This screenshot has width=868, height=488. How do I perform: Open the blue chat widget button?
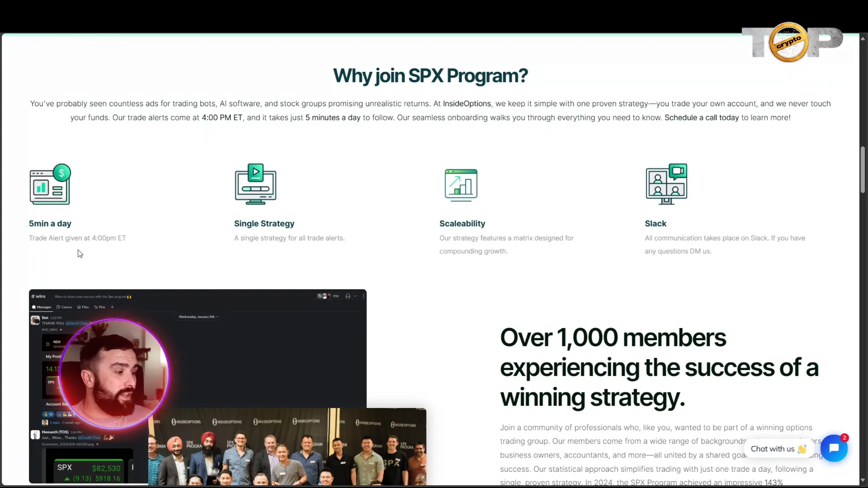pyautogui.click(x=834, y=448)
